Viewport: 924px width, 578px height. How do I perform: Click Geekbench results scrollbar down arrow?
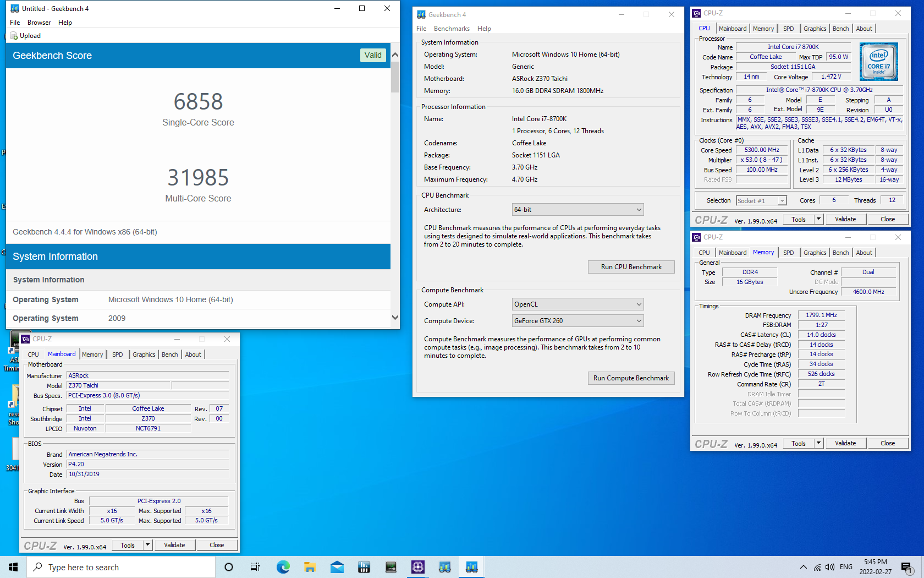coord(395,318)
